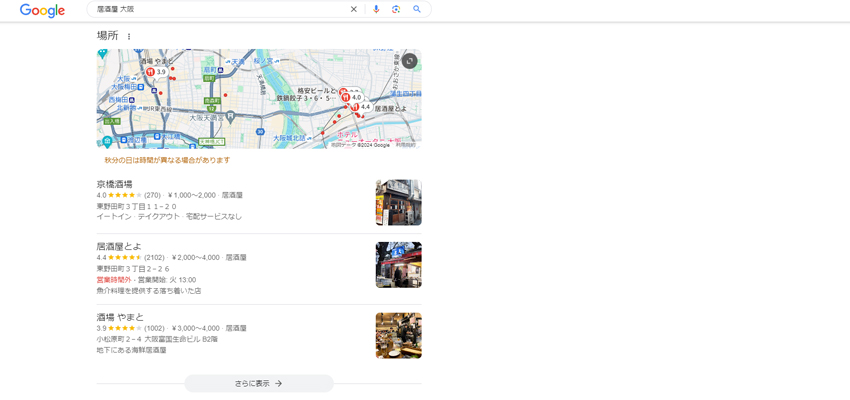Screen dimensions: 850x400
Task: Click the address 東野田町３丁目１１−２０
Action: [x=137, y=206]
